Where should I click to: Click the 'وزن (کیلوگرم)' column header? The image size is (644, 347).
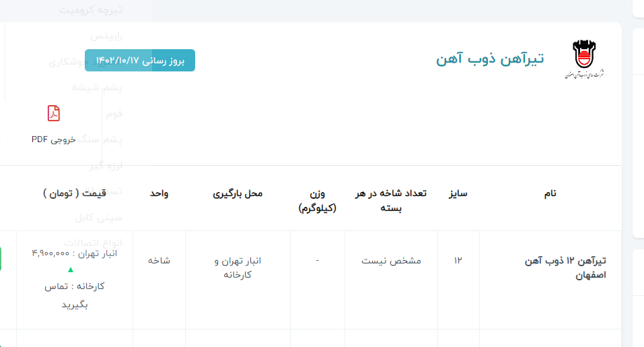(318, 201)
